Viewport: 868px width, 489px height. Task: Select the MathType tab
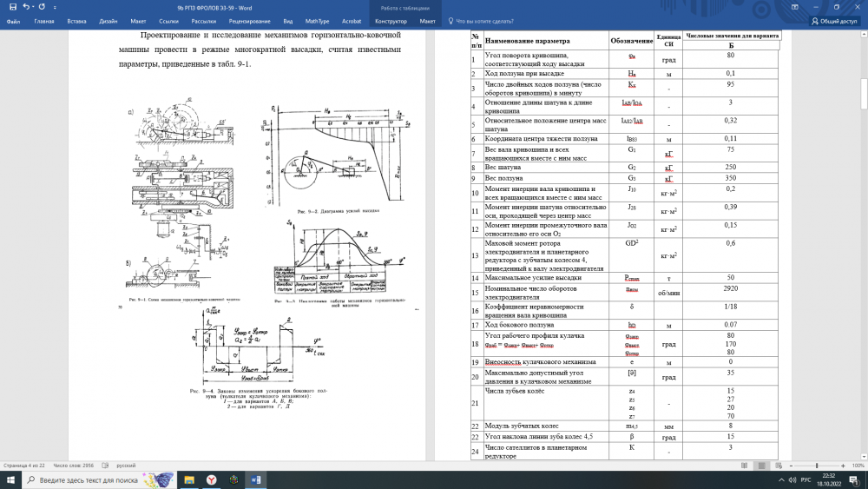click(318, 20)
